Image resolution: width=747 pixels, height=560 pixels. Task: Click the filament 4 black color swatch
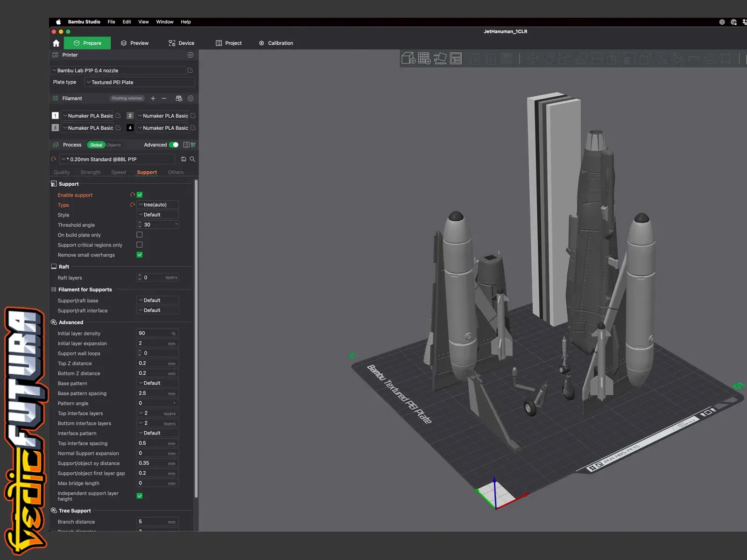[130, 128]
